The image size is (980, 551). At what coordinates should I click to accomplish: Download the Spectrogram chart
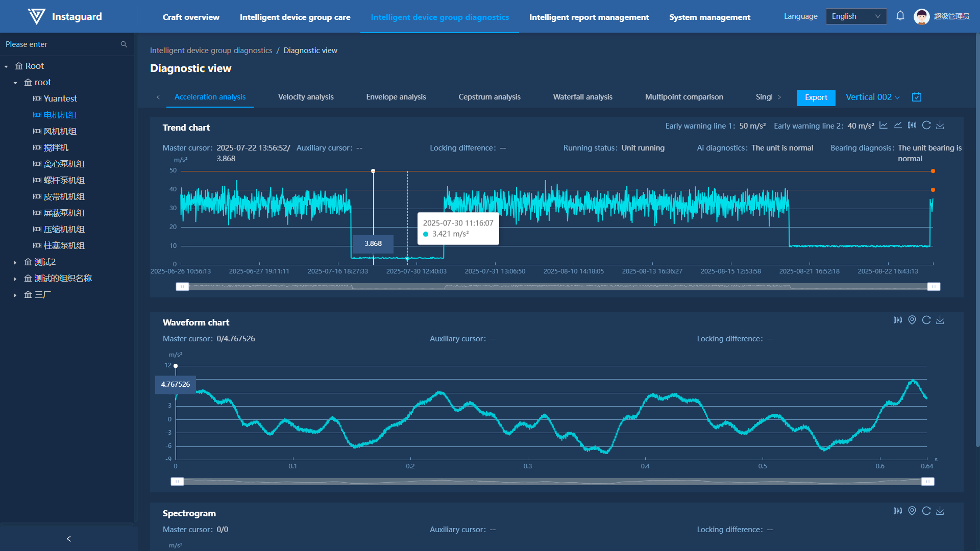click(940, 511)
